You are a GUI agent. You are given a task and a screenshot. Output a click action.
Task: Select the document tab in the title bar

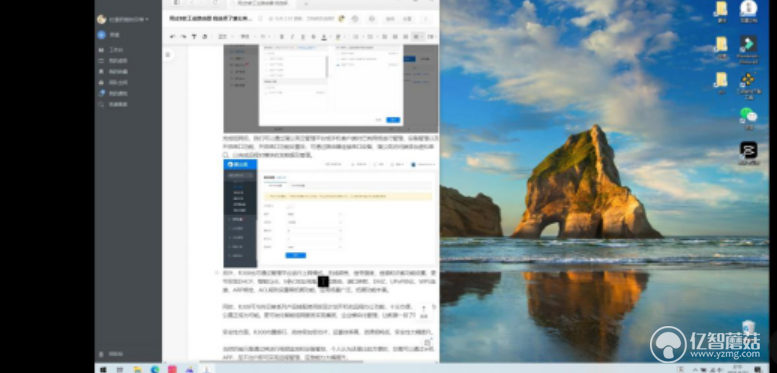coord(262,3)
